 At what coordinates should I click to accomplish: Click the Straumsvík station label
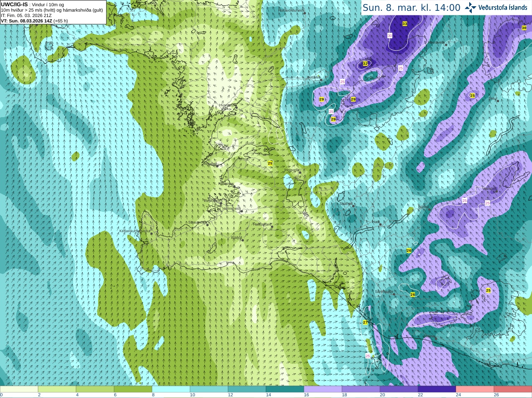pyautogui.click(x=197, y=222)
